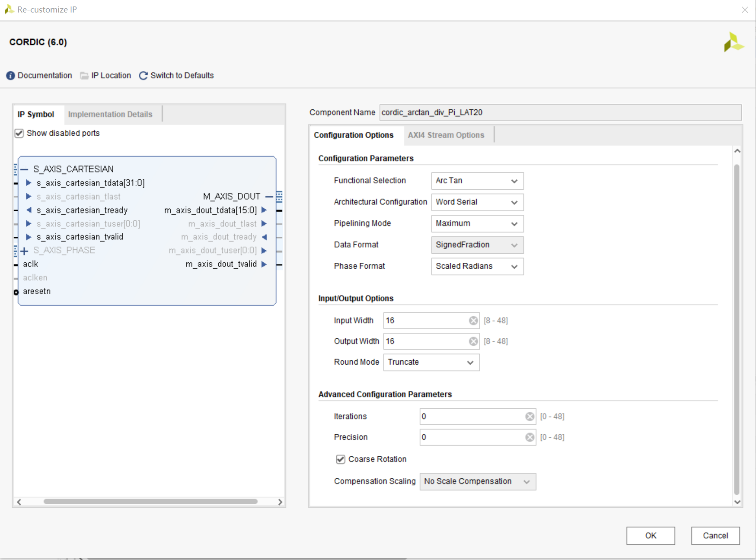Switch to the Implementation Details tab
The image size is (756, 560).
(x=110, y=114)
